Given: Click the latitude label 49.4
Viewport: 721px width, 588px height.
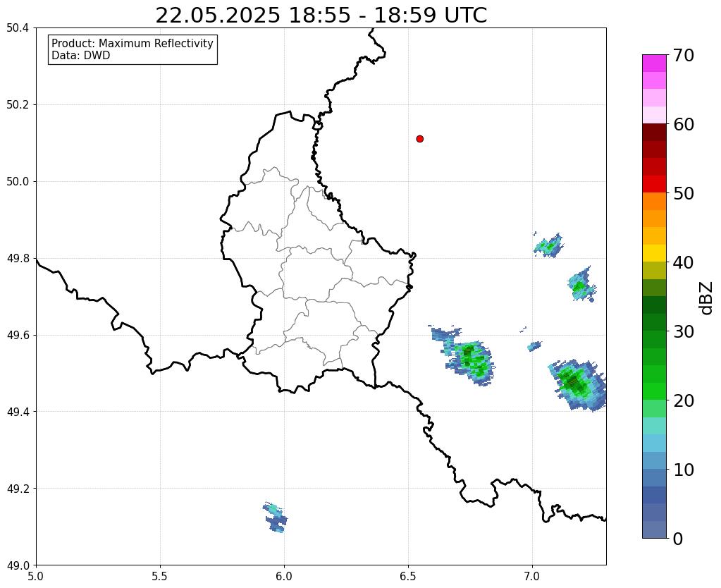Looking at the screenshot, I should (x=18, y=412).
